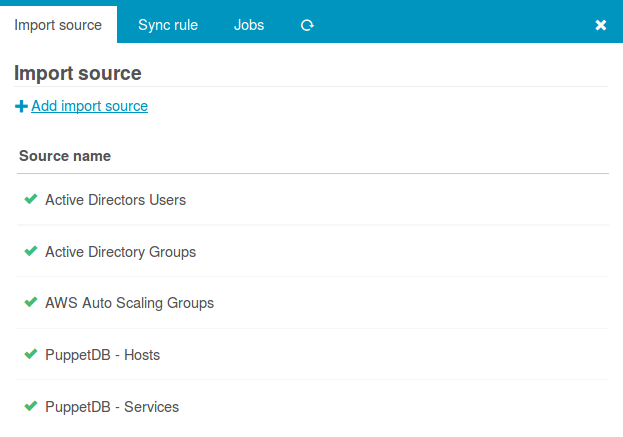The height and width of the screenshot is (437, 623).
Task: Switch to the Import source tab
Action: [x=58, y=25]
